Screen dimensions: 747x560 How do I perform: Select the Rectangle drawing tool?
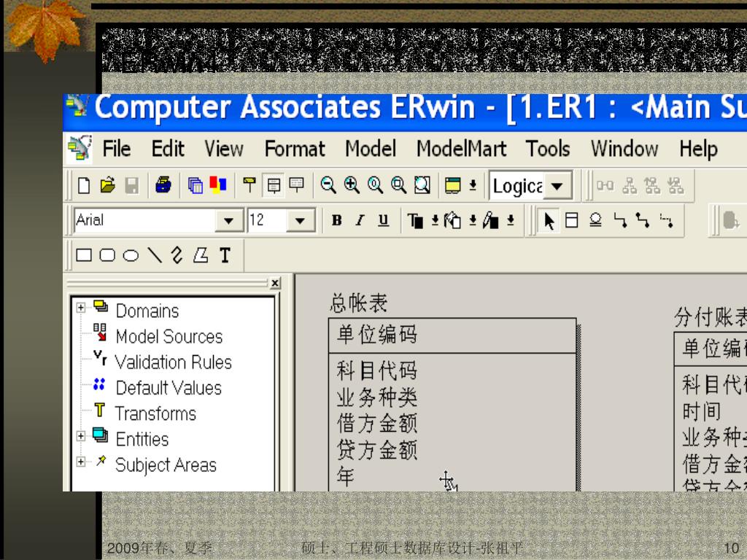click(84, 255)
